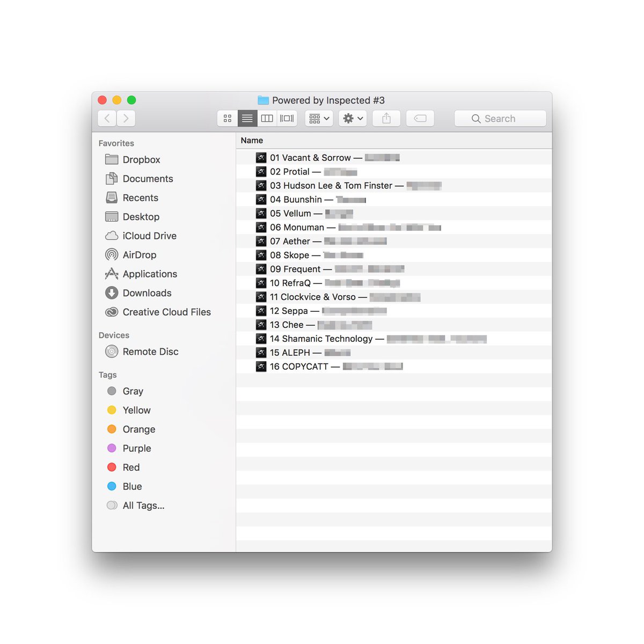
Task: Select the list view icon
Action: 247,118
